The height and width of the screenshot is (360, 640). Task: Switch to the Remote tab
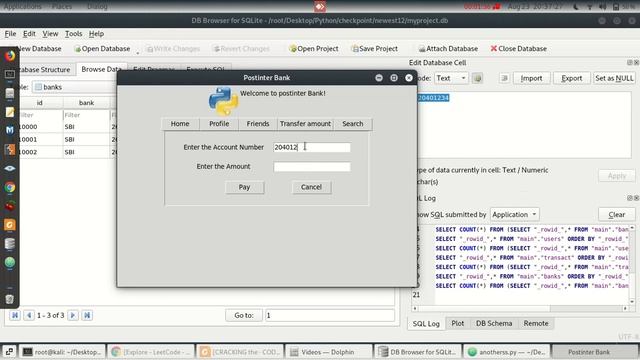pyautogui.click(x=536, y=323)
